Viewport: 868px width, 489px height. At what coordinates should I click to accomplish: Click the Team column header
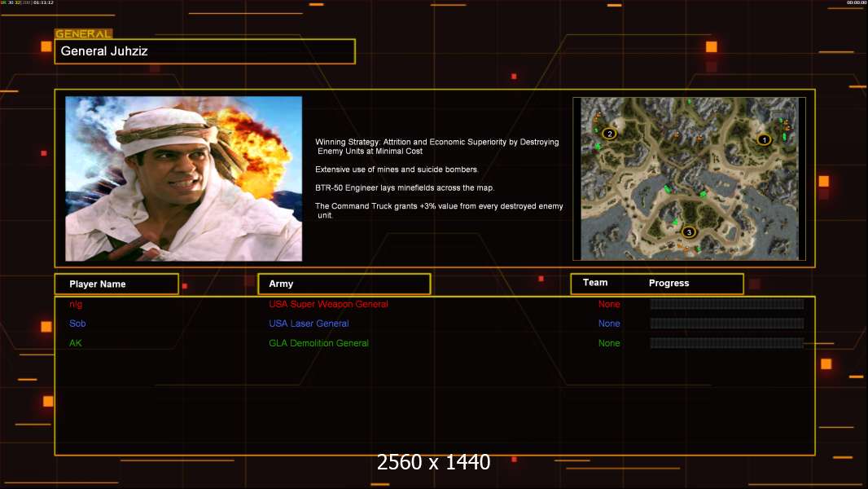pyautogui.click(x=595, y=283)
